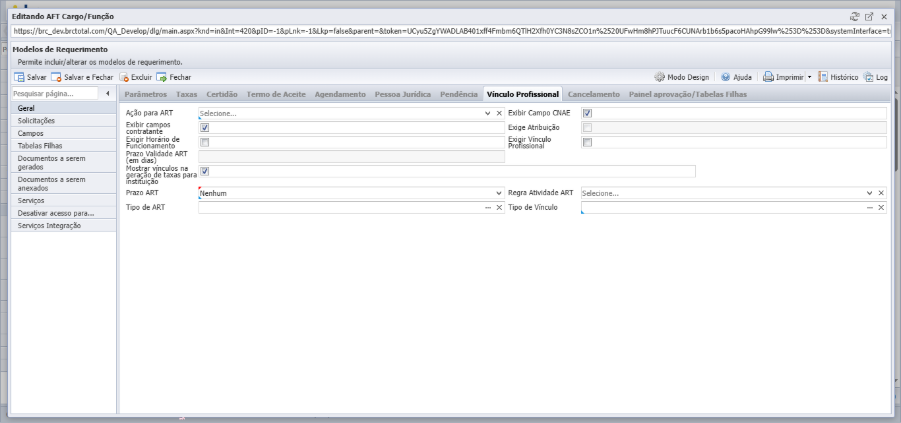Collapse sidebar with the arrow button

(x=107, y=93)
